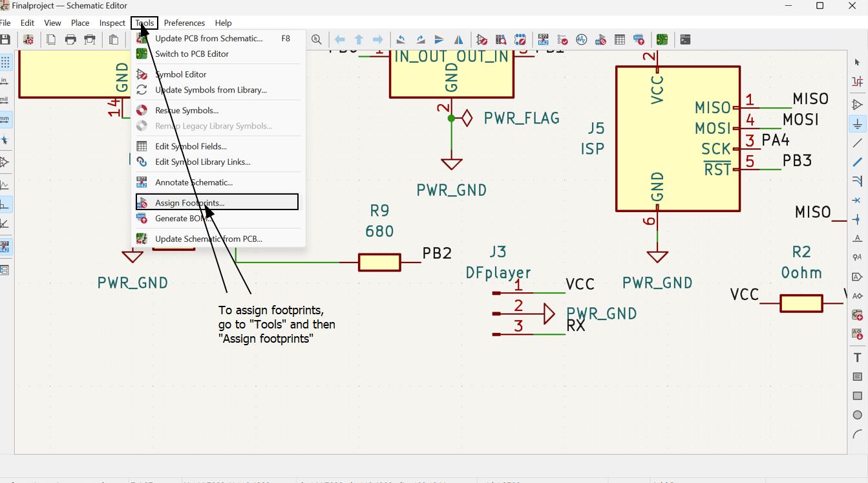The image size is (868, 483).
Task: Click the Paste icon
Action: 113,39
